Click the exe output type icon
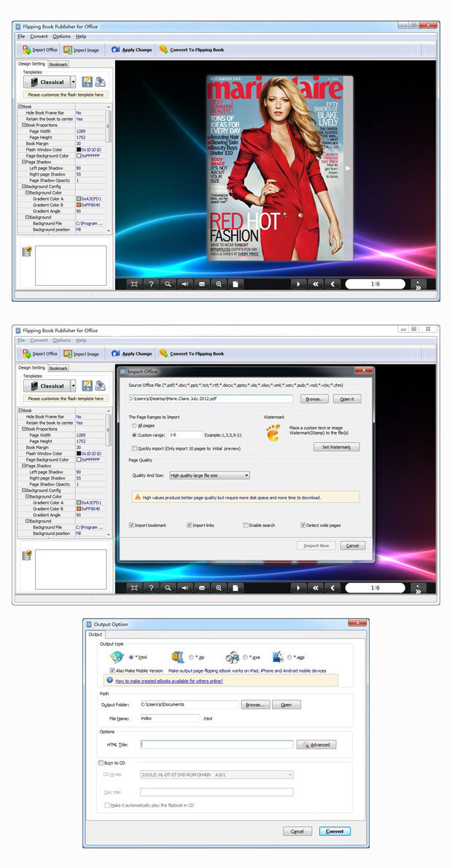 [x=232, y=657]
